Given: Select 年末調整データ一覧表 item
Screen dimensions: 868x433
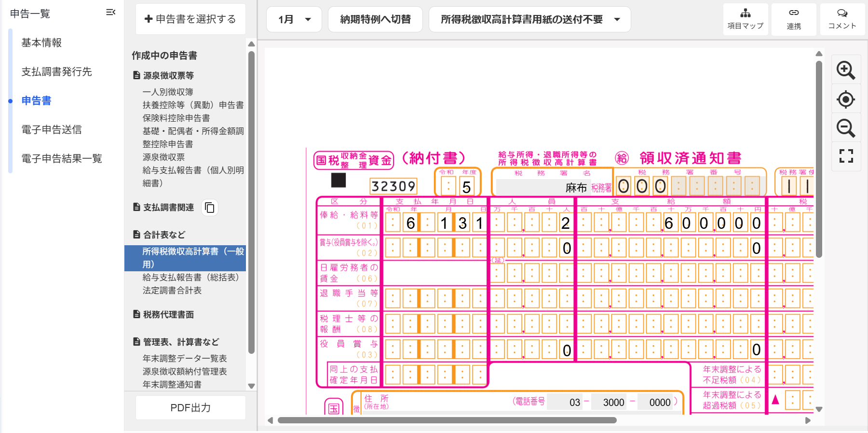Looking at the screenshot, I should (x=185, y=358).
